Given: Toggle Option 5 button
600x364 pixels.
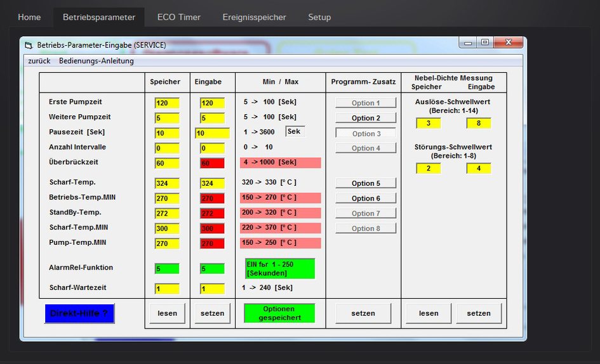Looking at the screenshot, I should coord(366,183).
